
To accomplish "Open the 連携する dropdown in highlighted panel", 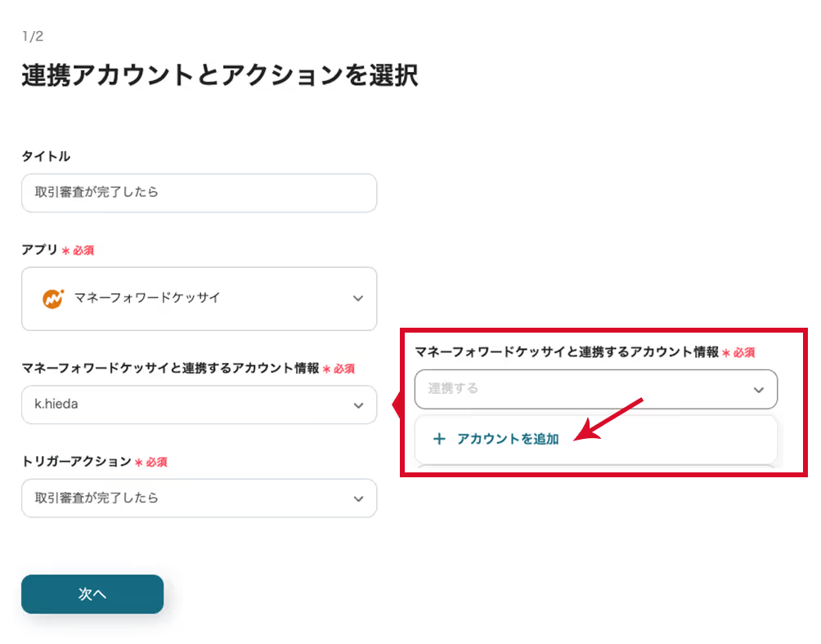I will click(x=596, y=389).
